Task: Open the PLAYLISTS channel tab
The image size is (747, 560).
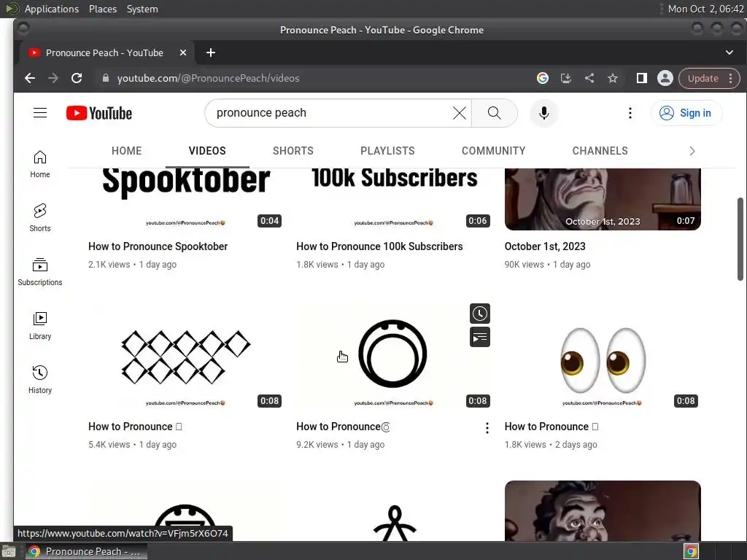Action: click(x=387, y=151)
